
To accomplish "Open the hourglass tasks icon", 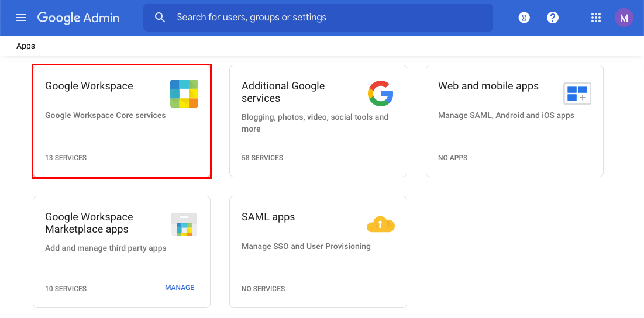I will [x=524, y=18].
